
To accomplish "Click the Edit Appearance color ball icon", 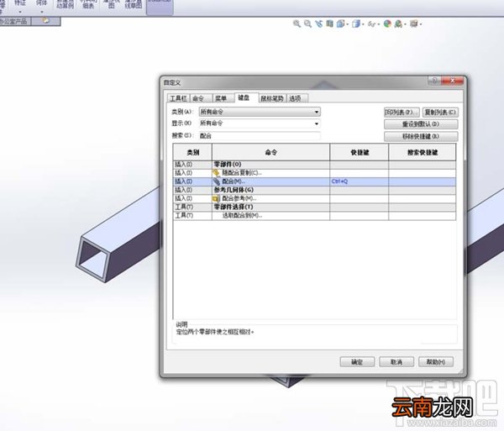I will tap(387, 24).
